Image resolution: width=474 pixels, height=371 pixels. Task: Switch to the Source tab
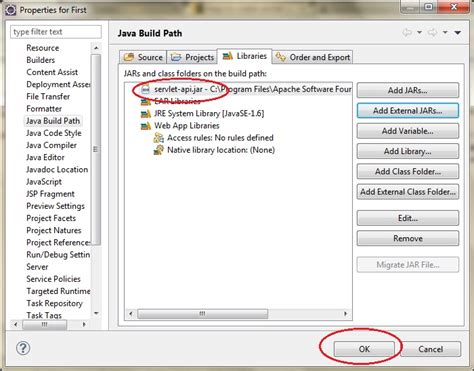point(143,57)
